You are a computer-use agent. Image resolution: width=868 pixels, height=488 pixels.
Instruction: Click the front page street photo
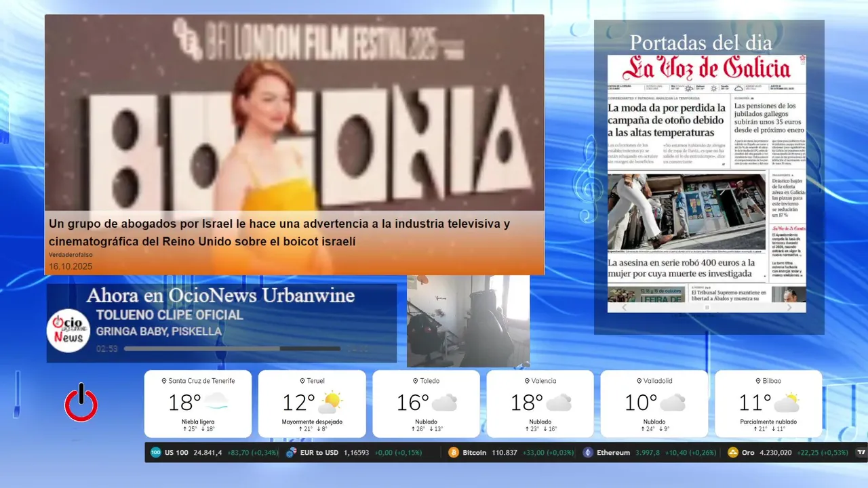687,211
